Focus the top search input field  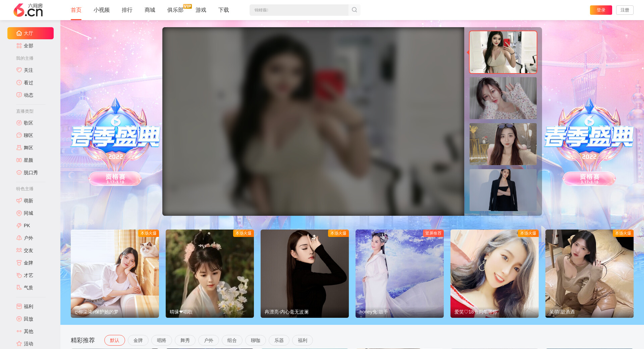click(x=299, y=10)
